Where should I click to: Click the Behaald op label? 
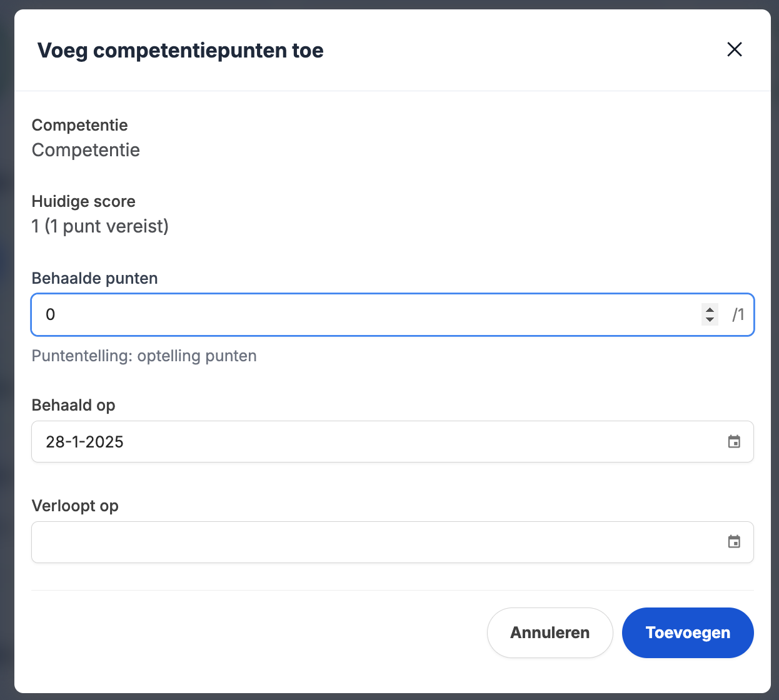[73, 405]
